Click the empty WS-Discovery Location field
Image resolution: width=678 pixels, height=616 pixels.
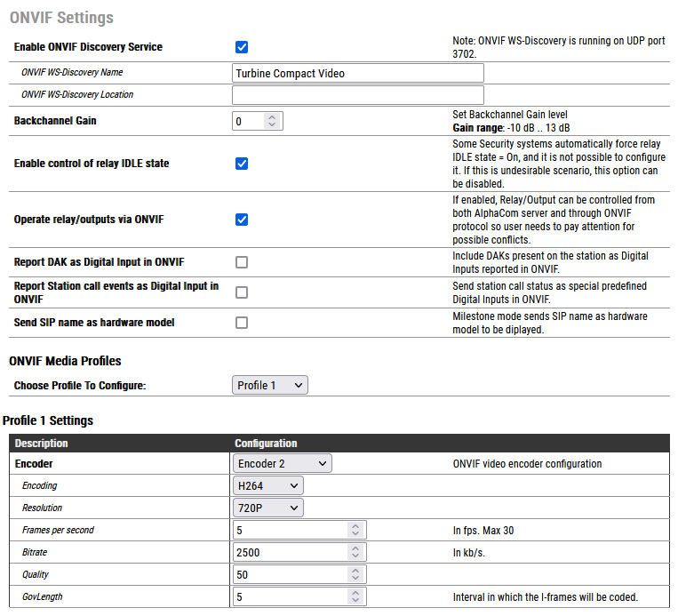click(357, 95)
